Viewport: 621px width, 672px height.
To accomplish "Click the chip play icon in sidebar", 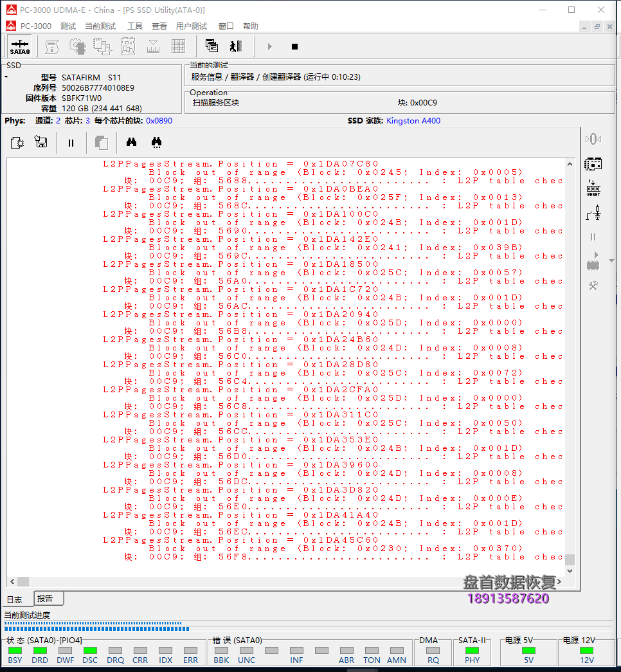I will tap(593, 262).
